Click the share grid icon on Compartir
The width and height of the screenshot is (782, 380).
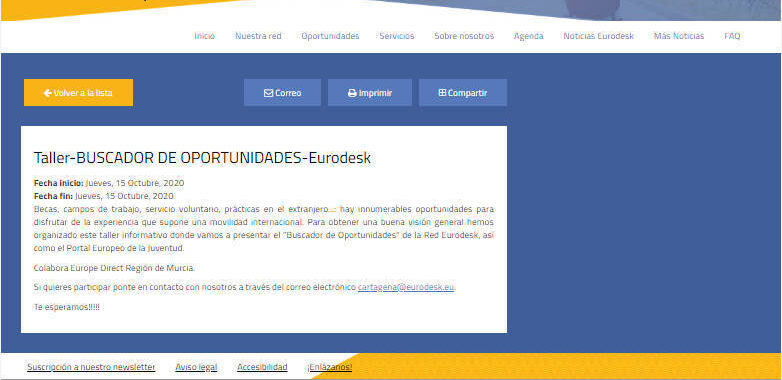tap(442, 93)
